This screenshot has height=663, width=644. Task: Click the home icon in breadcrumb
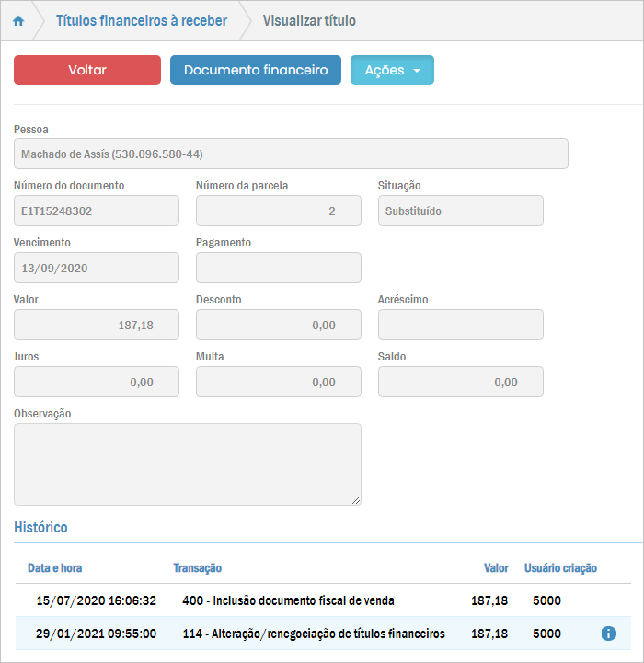tap(18, 20)
